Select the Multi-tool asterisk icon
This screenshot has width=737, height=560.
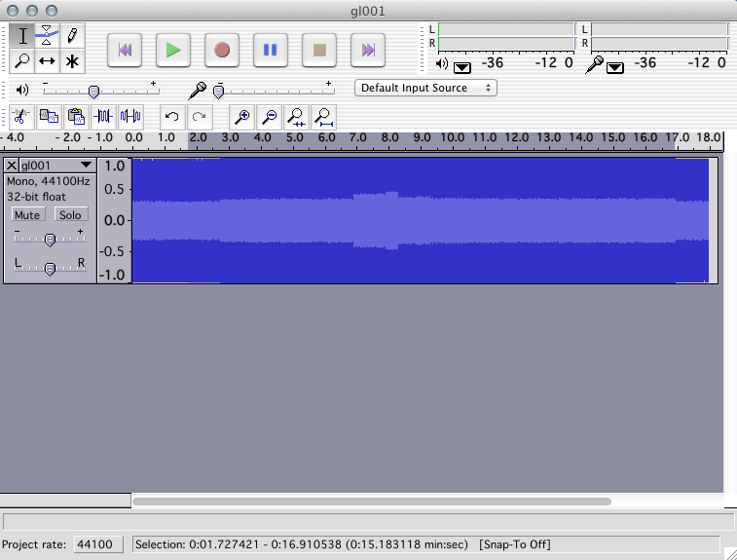(x=72, y=61)
